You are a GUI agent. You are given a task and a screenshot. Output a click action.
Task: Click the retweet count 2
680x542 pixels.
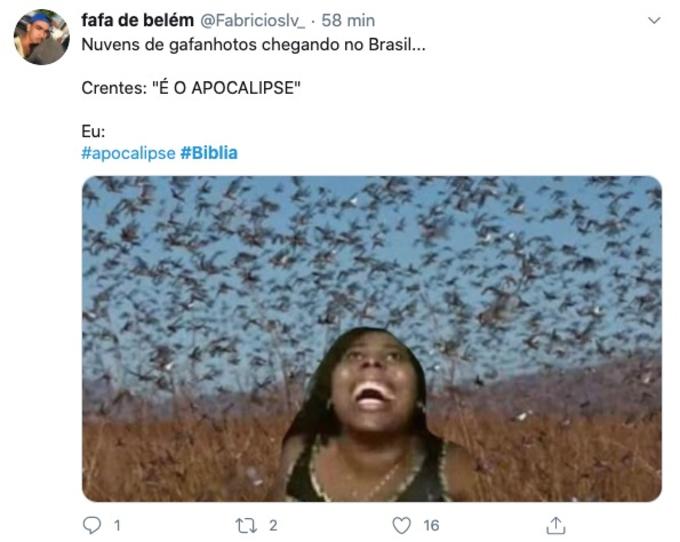[273, 526]
